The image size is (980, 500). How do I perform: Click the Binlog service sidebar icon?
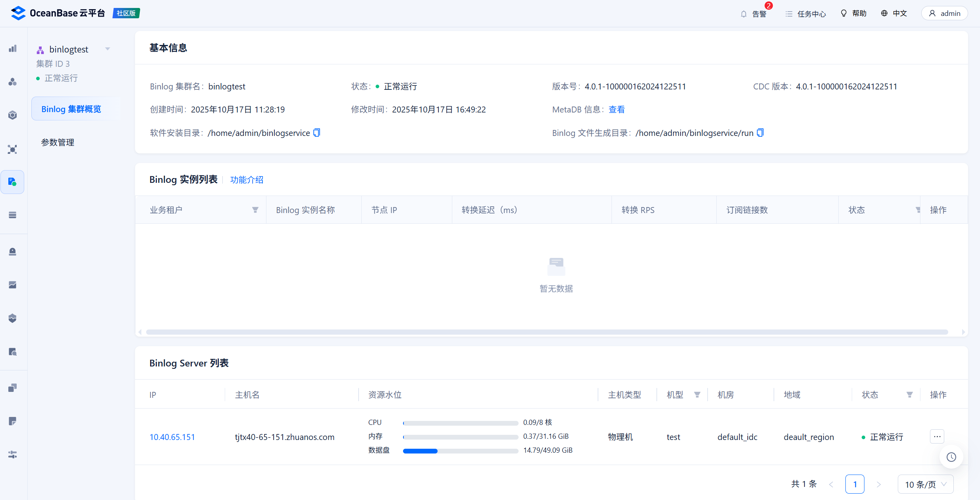[x=12, y=182]
